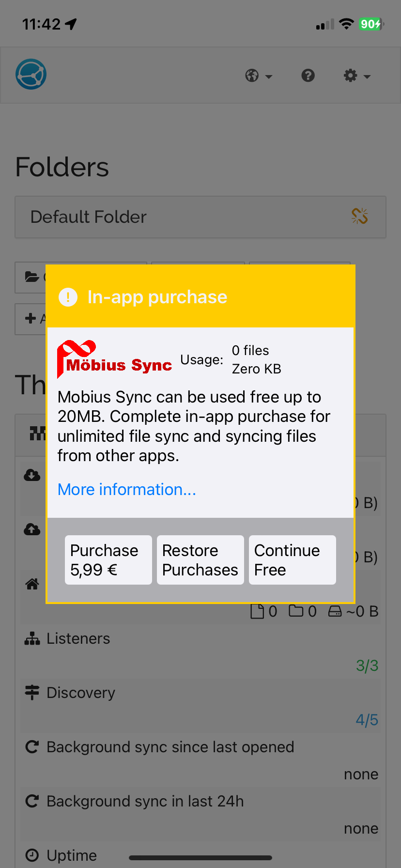The width and height of the screenshot is (401, 868).
Task: Tap the Discovery 4/5 count
Action: click(x=367, y=720)
